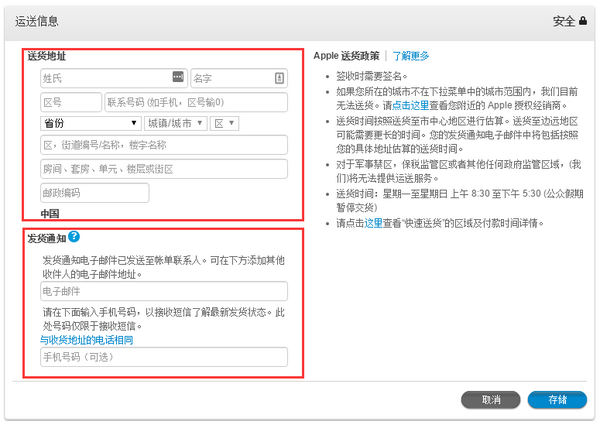The image size is (600, 425).
Task: Click the 点击这里 authorized reseller link
Action: point(411,105)
